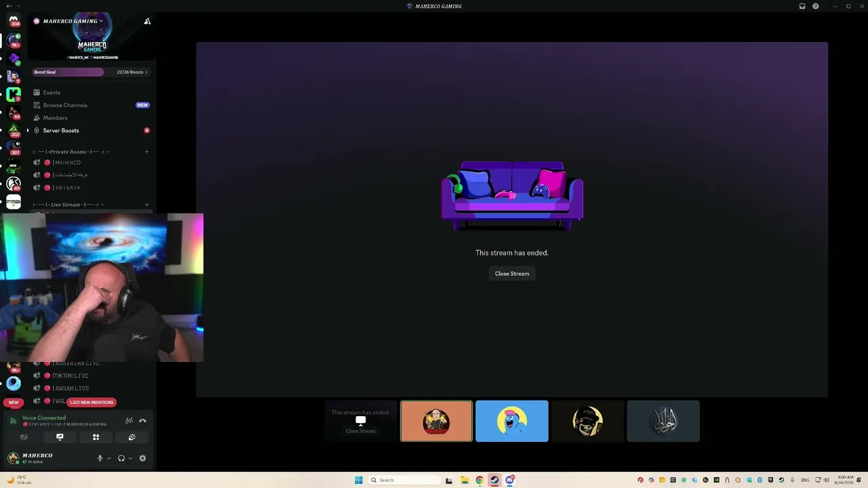Open the Discord inbox
Viewport: 868px width, 488px height.
[x=802, y=6]
